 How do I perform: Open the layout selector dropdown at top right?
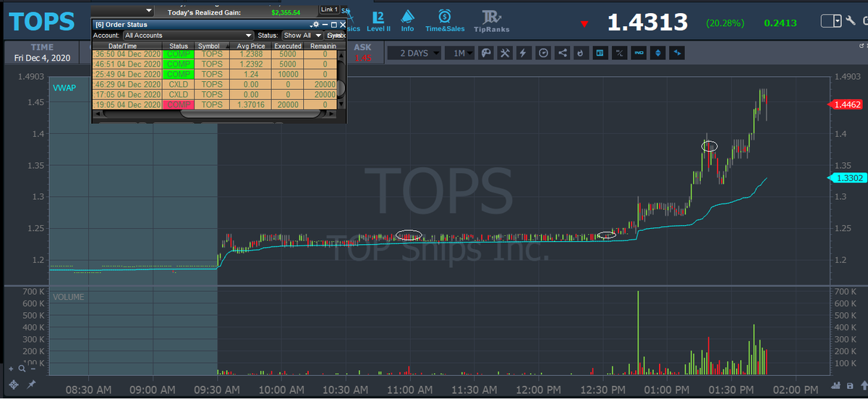point(831,22)
